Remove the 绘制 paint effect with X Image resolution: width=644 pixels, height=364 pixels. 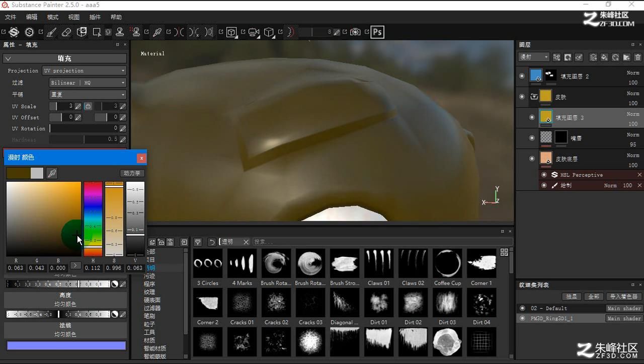[639, 185]
